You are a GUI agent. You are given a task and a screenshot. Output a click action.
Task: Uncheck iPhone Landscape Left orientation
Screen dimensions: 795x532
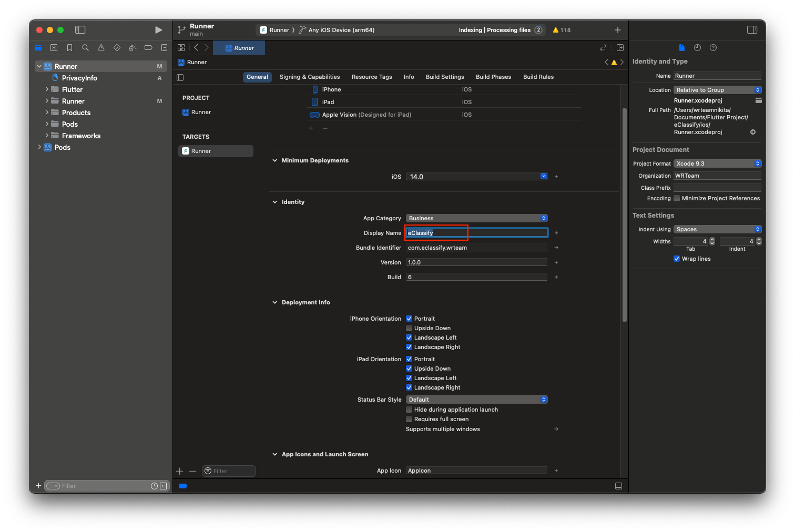[409, 337]
